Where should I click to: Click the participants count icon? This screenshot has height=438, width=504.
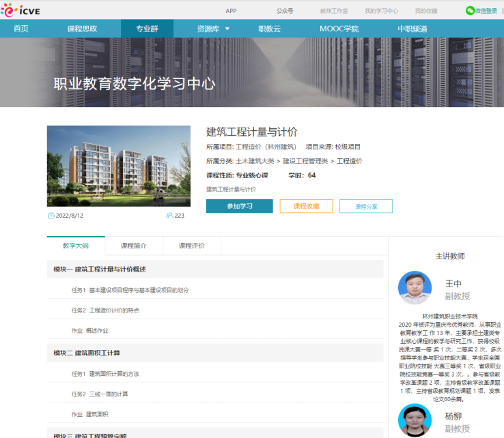[169, 216]
